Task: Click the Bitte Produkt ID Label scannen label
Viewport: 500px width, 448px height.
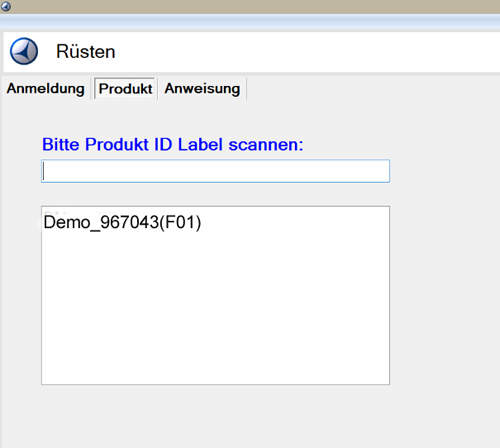Action: tap(173, 145)
